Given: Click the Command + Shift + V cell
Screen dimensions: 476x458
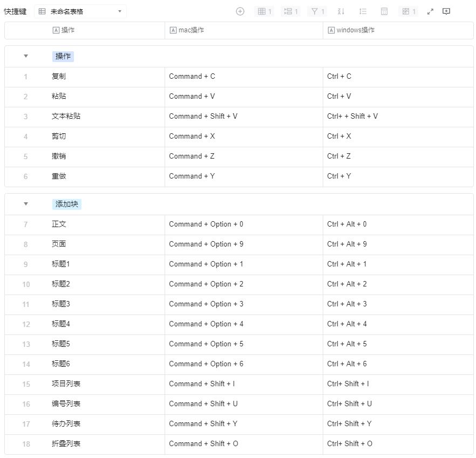Looking at the screenshot, I should click(x=244, y=117).
